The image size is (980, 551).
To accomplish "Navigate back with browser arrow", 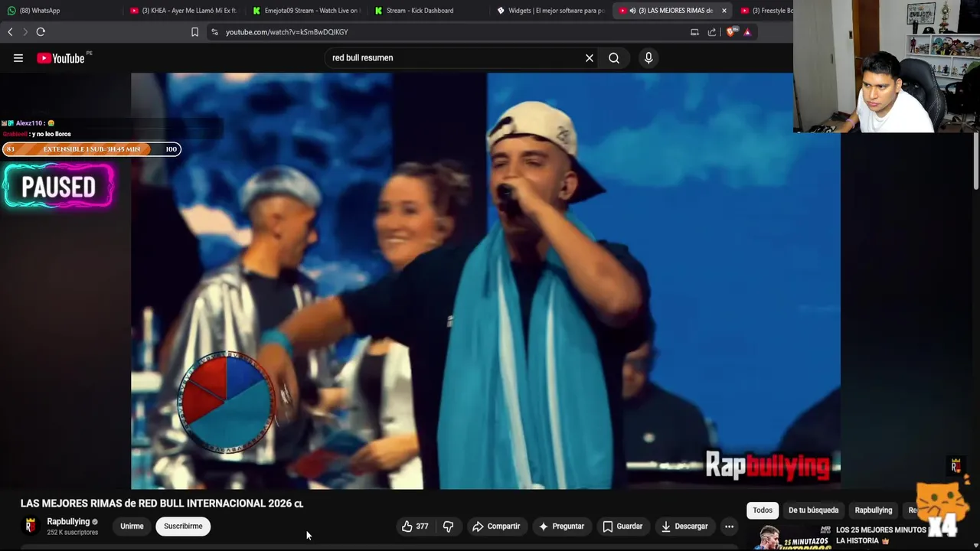I will (10, 32).
